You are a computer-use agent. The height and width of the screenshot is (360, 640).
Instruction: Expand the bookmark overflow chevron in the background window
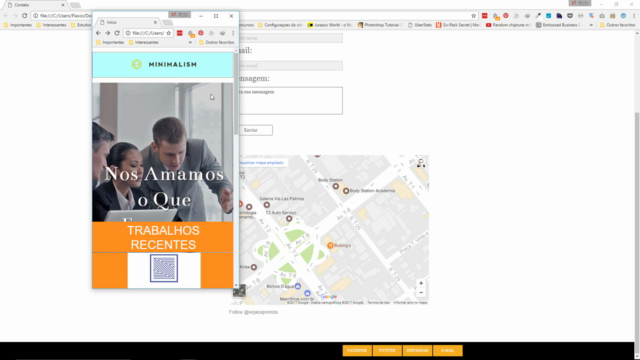coord(591,25)
